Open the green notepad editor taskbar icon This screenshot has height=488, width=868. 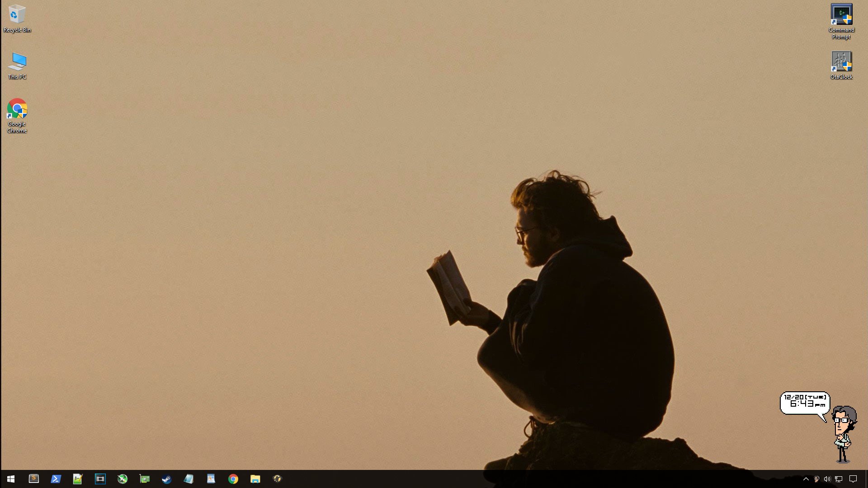click(78, 479)
